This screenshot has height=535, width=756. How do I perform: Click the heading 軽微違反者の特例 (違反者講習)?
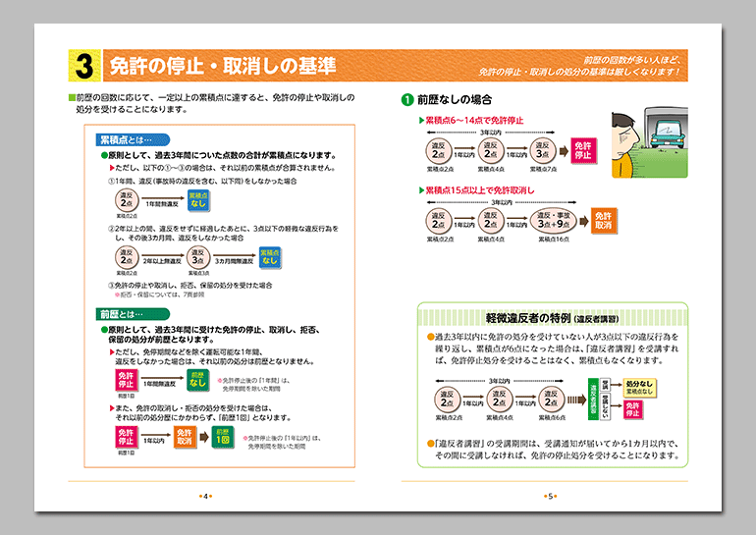(x=552, y=318)
